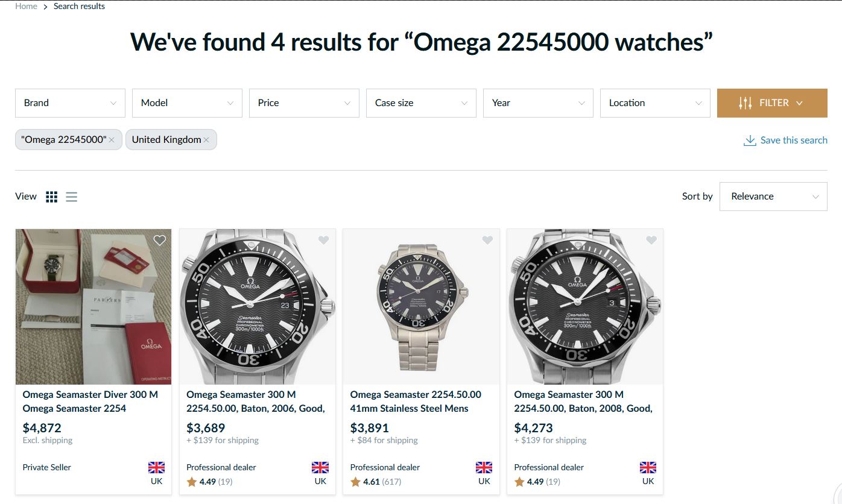Favorite the $3,689 Seamaster listing
The image size is (842, 504).
[x=323, y=241]
